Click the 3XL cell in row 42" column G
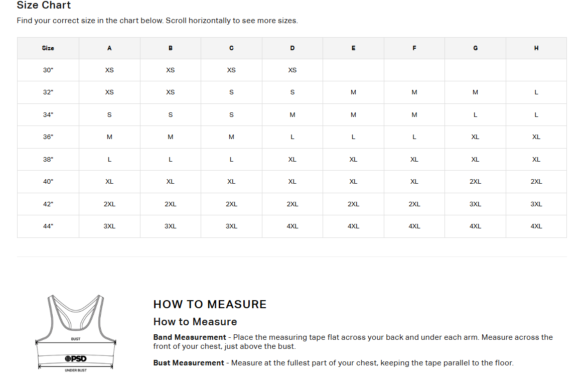 (475, 204)
